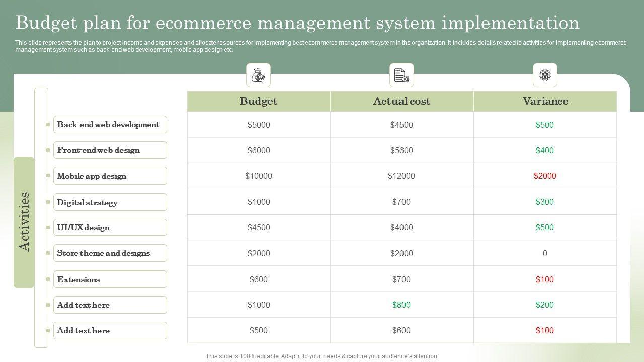Select the 0 variance cell

click(545, 253)
